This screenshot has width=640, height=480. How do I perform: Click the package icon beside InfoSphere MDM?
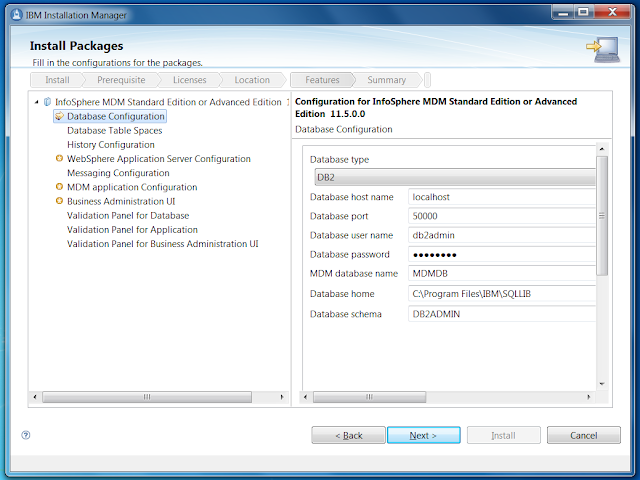47,102
